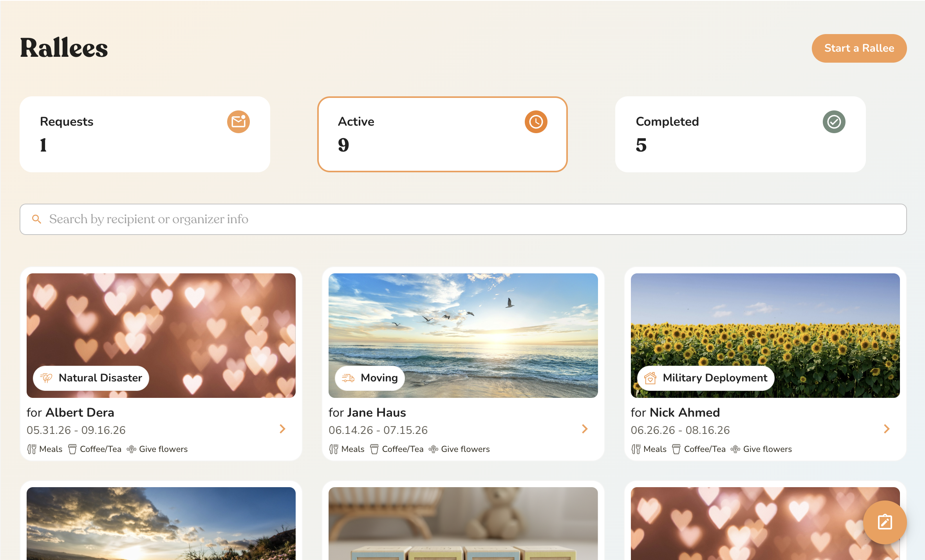Open Jane Haus rallee via chevron arrow
Screen dimensions: 925x560
click(x=585, y=429)
